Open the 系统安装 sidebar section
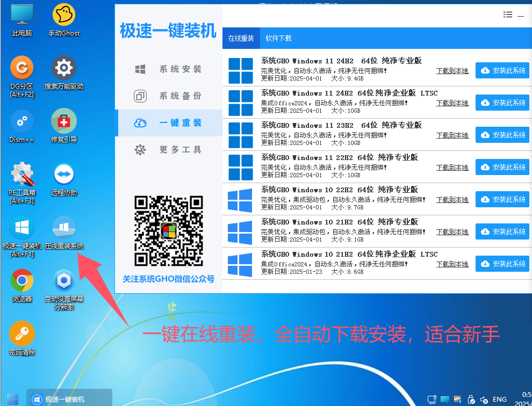The height and width of the screenshot is (406, 532). (169, 69)
